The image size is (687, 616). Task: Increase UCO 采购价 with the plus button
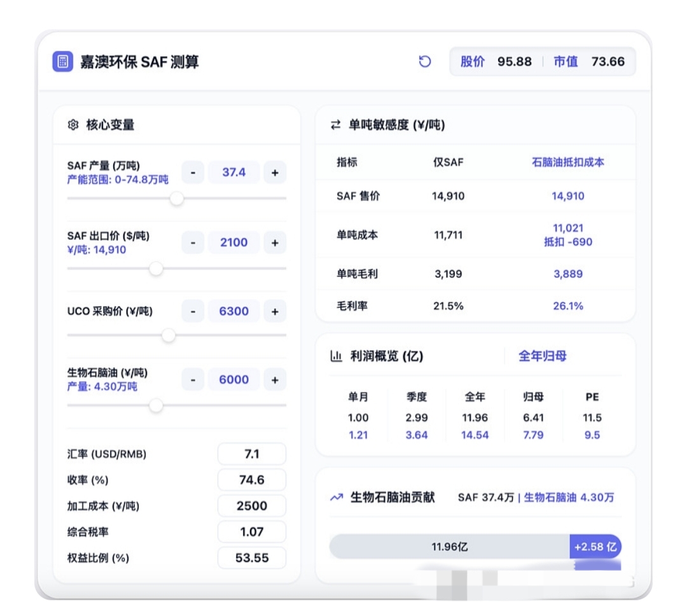coord(275,311)
